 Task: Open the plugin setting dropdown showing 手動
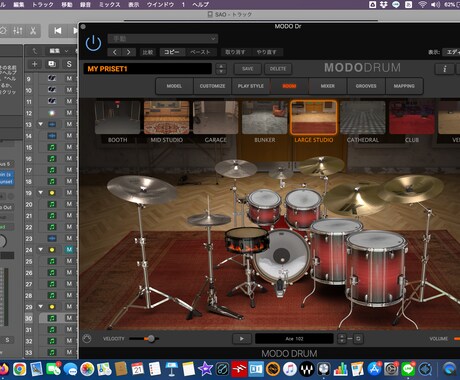point(163,39)
